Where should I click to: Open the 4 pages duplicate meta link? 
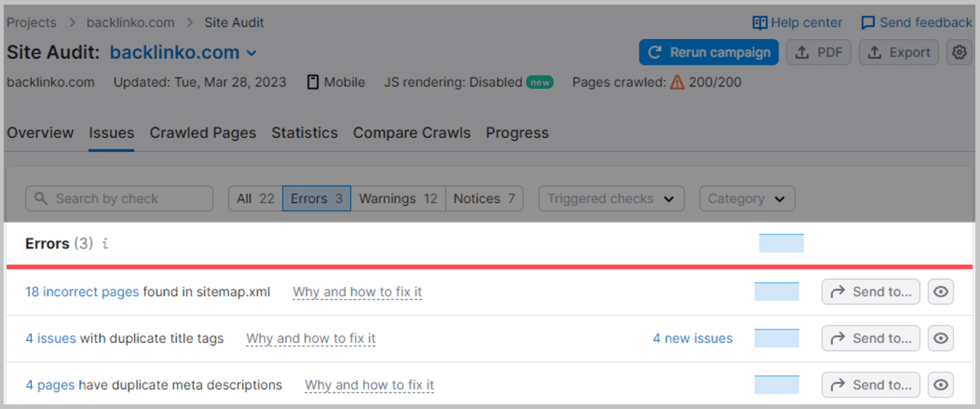(50, 385)
